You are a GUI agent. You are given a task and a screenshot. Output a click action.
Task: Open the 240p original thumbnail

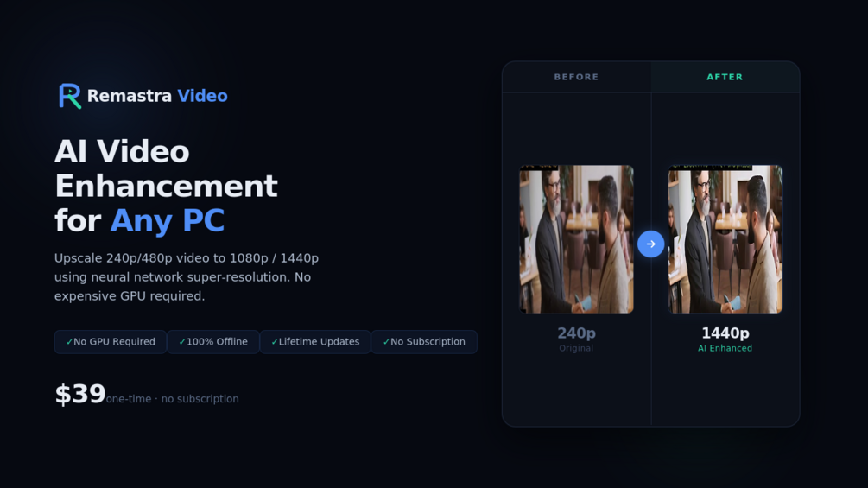coord(576,239)
